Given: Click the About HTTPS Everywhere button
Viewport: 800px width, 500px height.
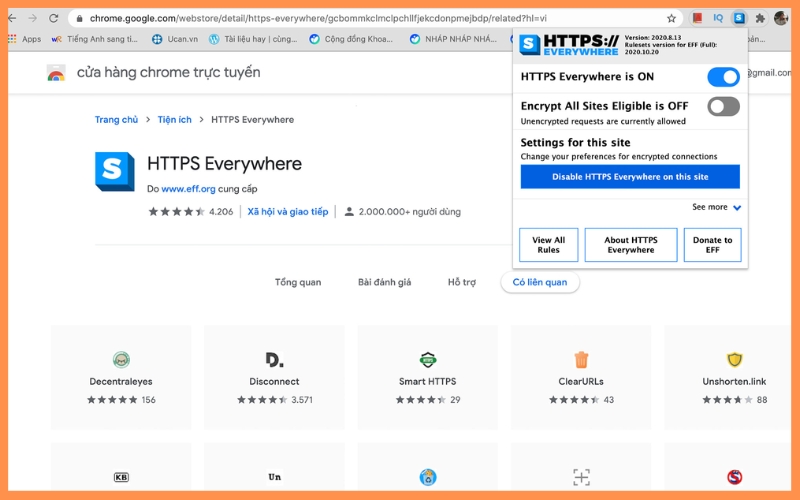Looking at the screenshot, I should point(631,245).
